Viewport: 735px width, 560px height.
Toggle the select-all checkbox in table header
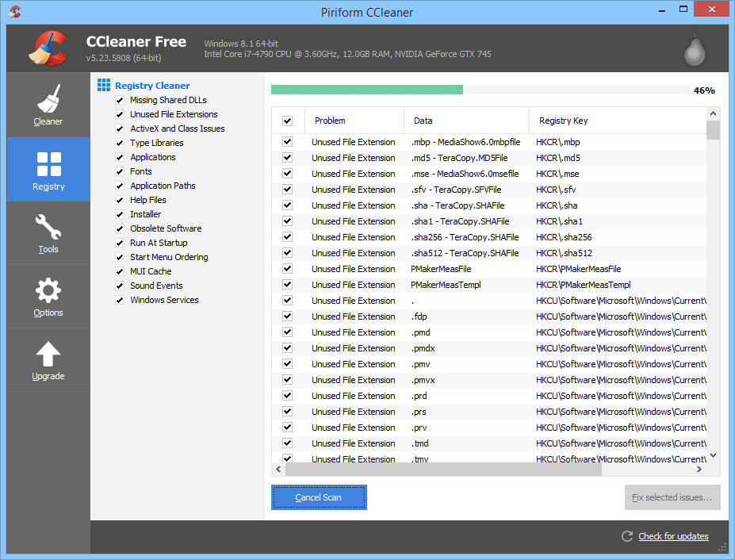pyautogui.click(x=287, y=121)
